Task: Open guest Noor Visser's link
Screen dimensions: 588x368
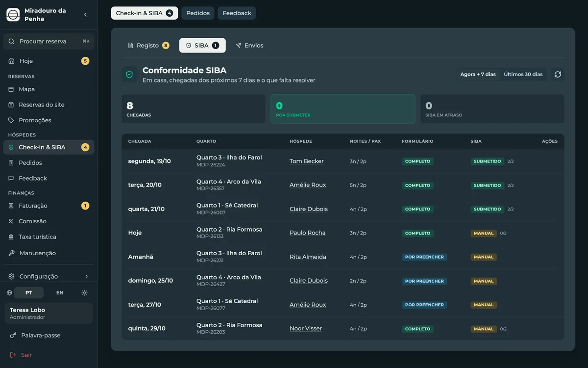Action: [306, 328]
